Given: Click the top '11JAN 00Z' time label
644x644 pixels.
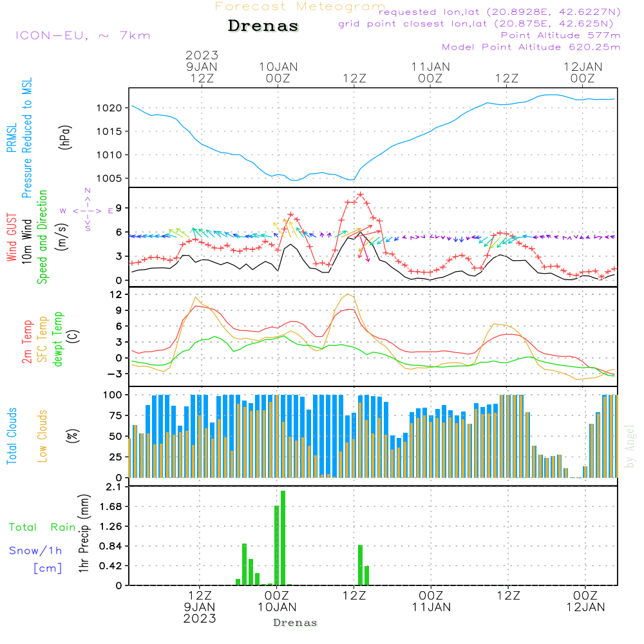Looking at the screenshot, I should coord(430,72).
